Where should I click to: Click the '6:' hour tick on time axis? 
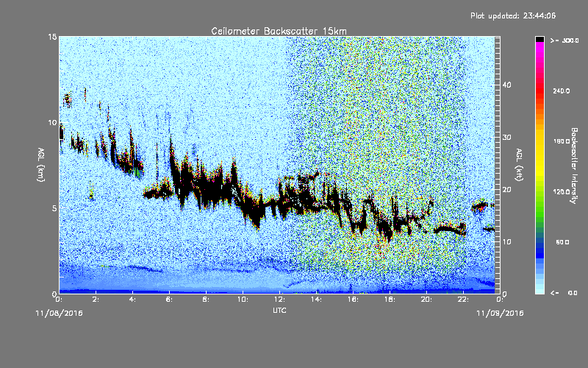coord(169,300)
